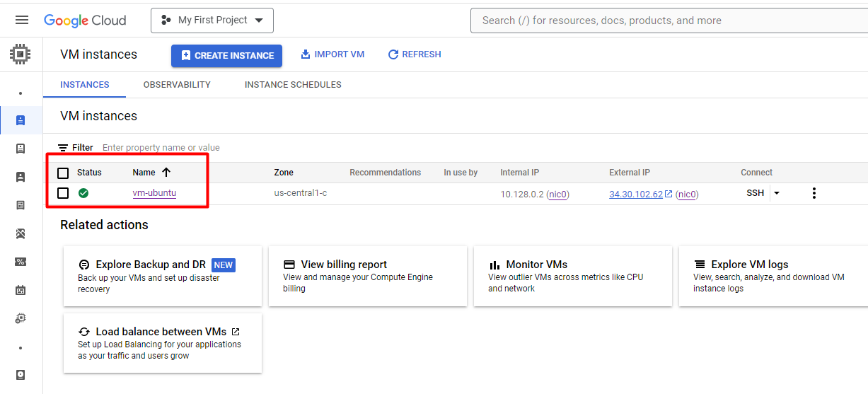Image resolution: width=868 pixels, height=394 pixels.
Task: Open the Explore VM logs card
Action: pos(773,277)
